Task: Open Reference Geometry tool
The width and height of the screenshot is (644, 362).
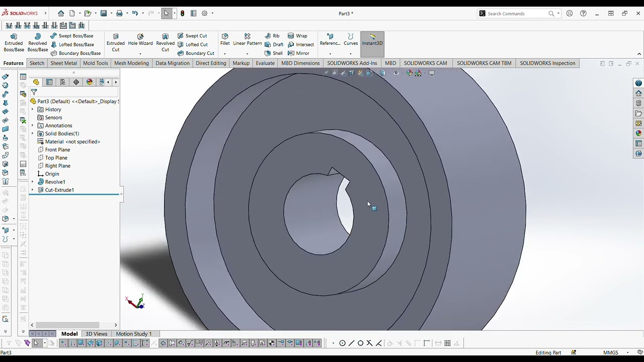Action: pyautogui.click(x=330, y=40)
